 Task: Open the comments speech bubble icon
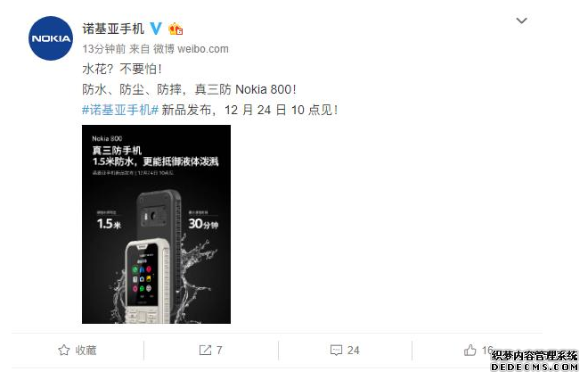(336, 350)
